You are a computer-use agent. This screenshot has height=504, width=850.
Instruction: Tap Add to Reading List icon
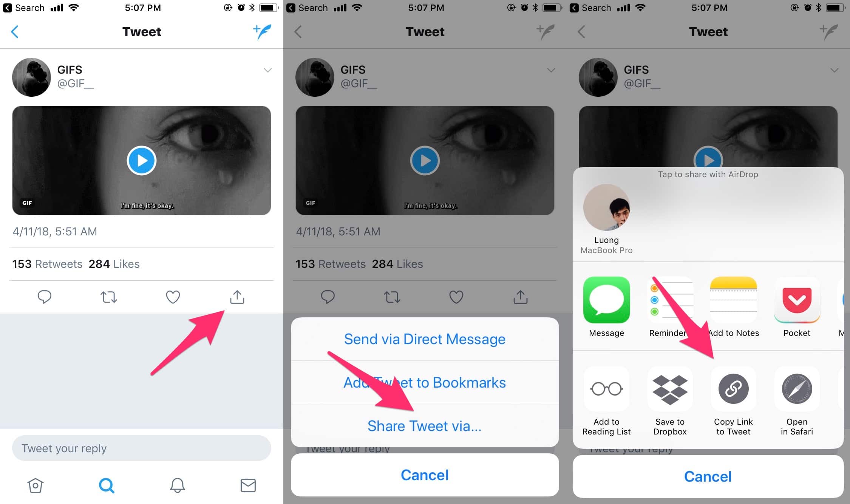pos(605,388)
